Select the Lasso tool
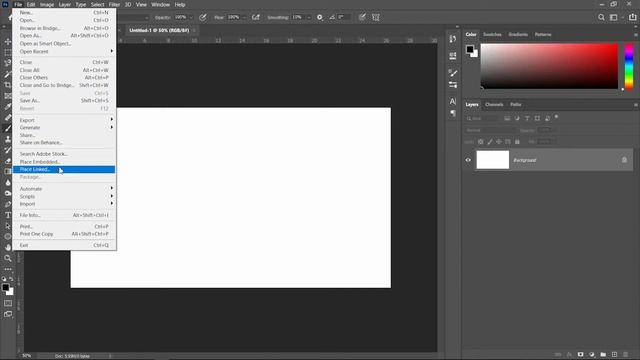This screenshot has height=360, width=640. pyautogui.click(x=8, y=63)
